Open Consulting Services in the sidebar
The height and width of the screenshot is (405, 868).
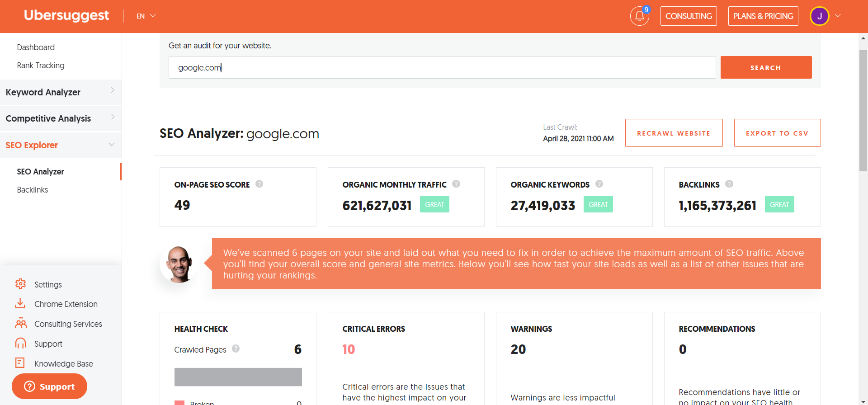(68, 324)
